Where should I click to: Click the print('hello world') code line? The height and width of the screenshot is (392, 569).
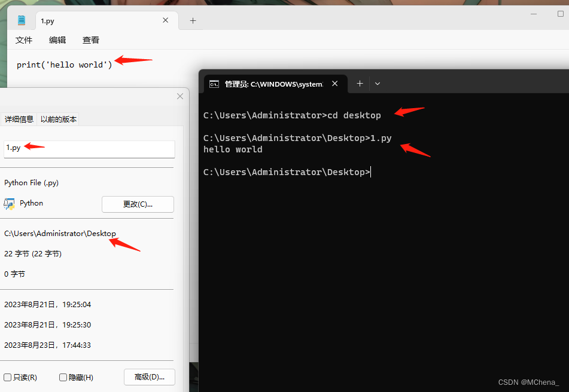[x=64, y=65]
